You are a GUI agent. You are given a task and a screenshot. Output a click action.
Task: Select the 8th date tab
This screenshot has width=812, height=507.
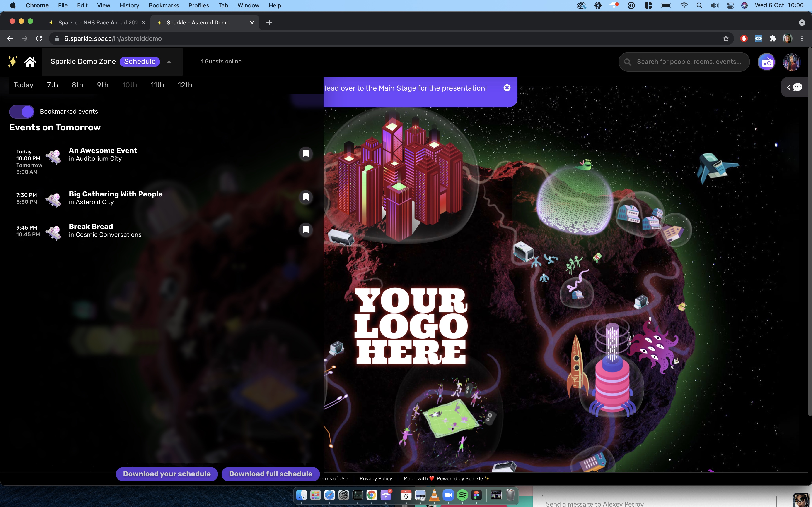(77, 85)
